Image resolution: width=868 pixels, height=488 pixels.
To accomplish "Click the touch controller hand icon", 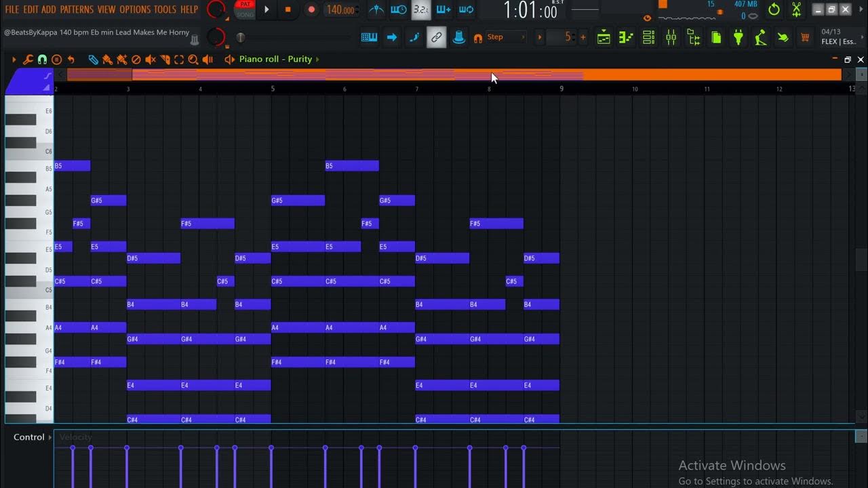I will click(783, 37).
